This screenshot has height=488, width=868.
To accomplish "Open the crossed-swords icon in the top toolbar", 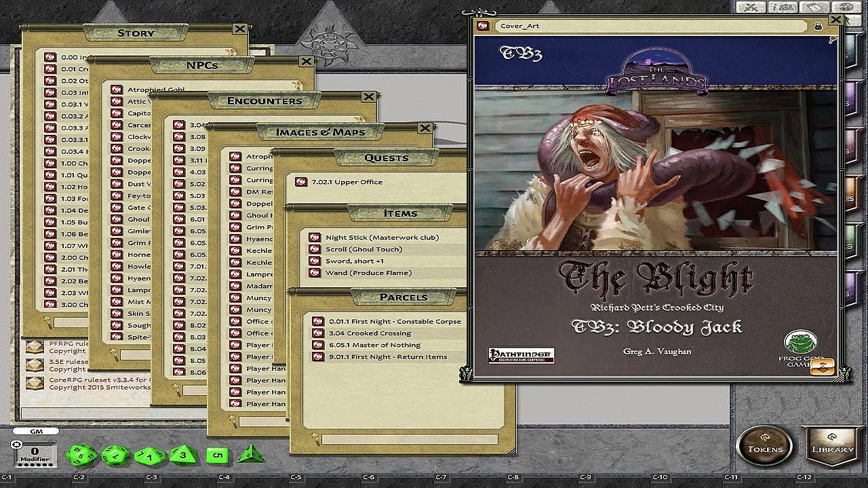I will point(751,7).
